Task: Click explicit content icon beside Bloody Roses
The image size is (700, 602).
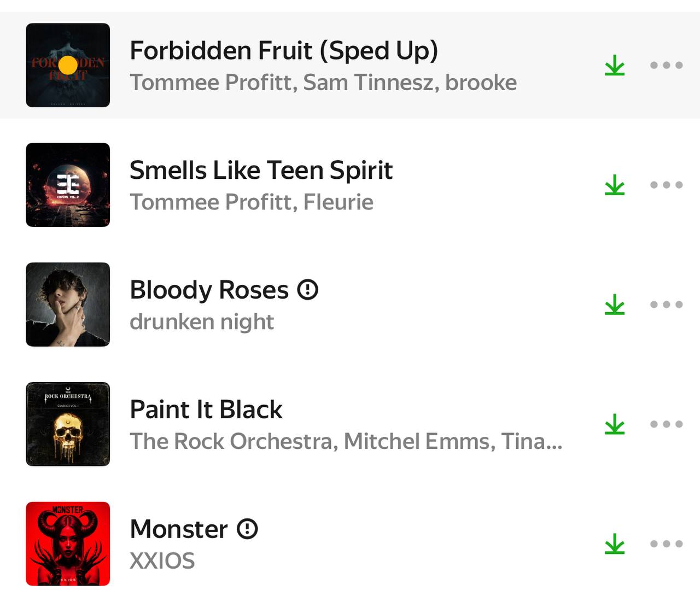Action: tap(307, 289)
